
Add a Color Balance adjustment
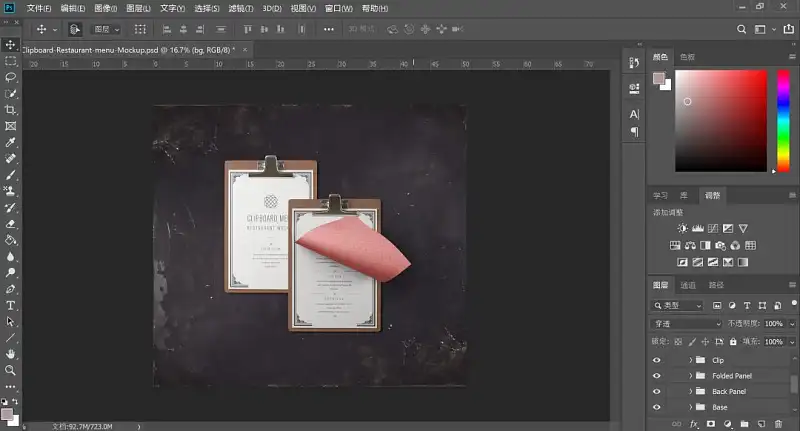[x=690, y=245]
